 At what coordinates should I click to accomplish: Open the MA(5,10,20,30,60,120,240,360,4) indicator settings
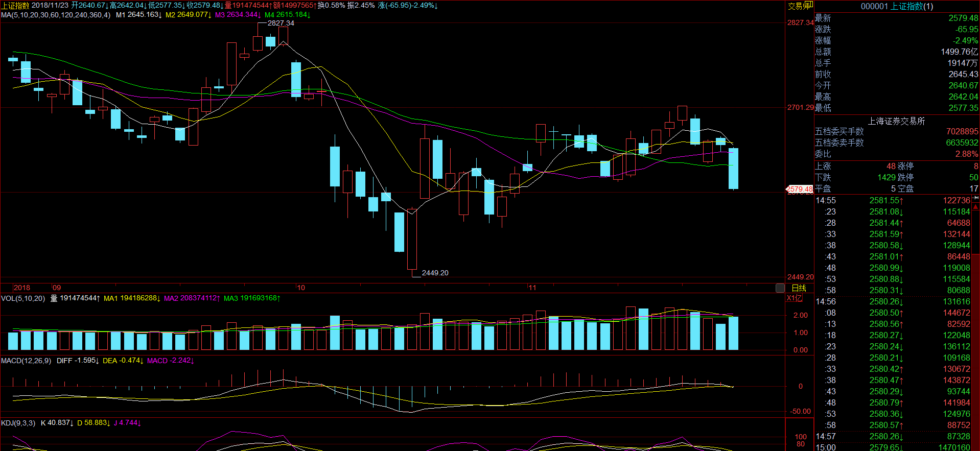click(56, 15)
